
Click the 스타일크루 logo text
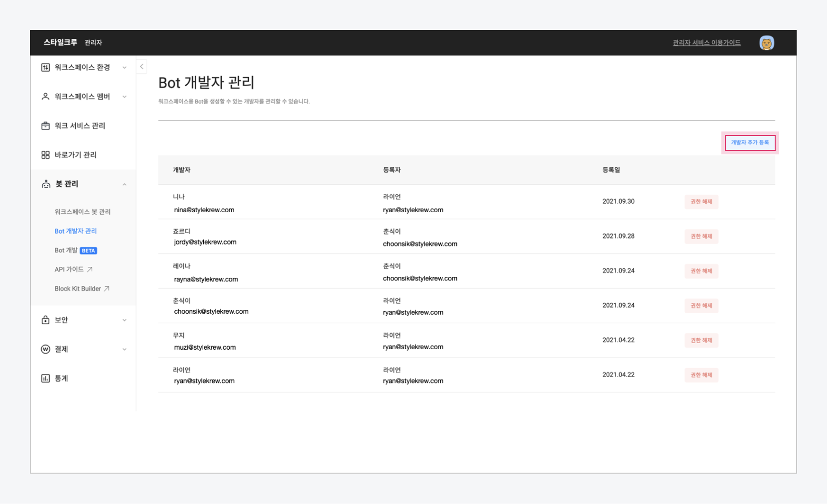pyautogui.click(x=60, y=42)
